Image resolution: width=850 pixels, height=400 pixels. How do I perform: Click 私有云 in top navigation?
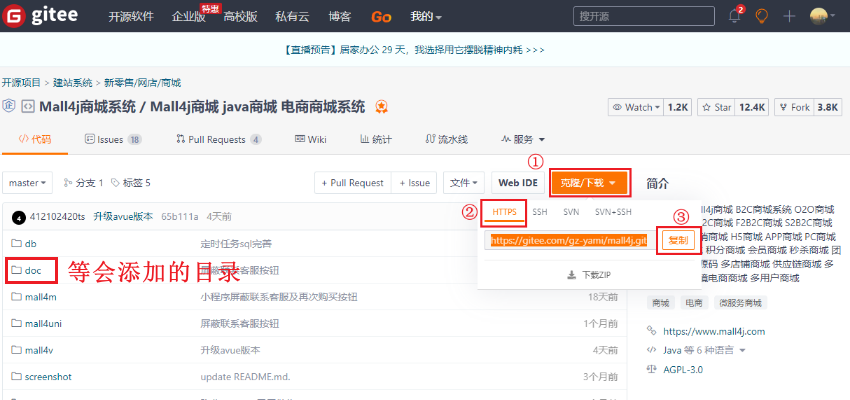[292, 17]
